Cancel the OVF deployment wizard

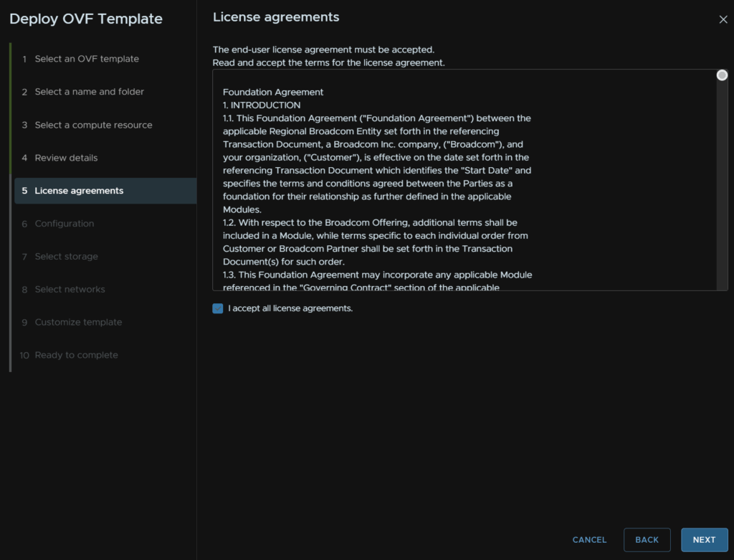click(x=589, y=540)
